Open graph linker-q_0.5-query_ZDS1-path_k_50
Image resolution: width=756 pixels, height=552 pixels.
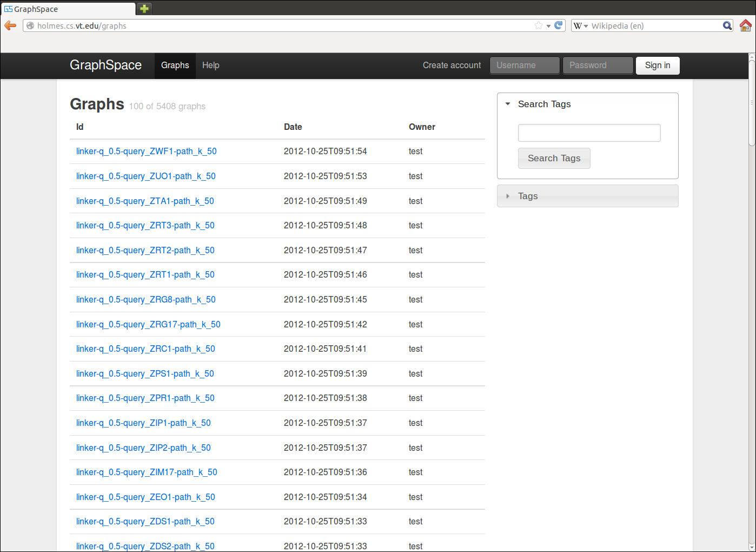coord(145,522)
